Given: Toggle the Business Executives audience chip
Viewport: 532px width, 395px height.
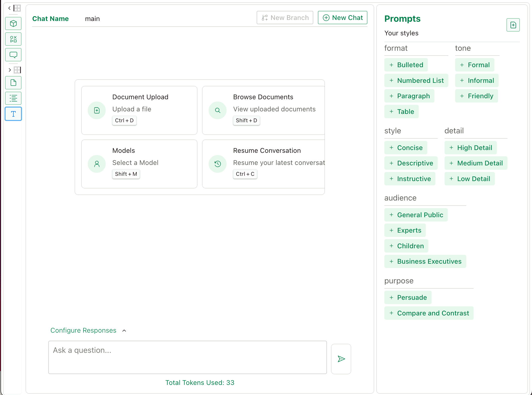Looking at the screenshot, I should coord(425,261).
